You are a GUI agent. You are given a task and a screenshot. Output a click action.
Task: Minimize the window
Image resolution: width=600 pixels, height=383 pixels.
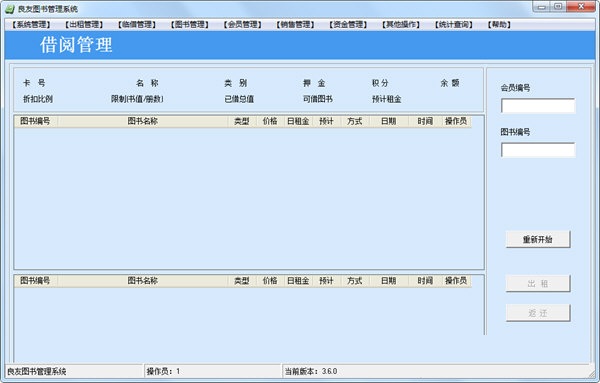point(541,7)
